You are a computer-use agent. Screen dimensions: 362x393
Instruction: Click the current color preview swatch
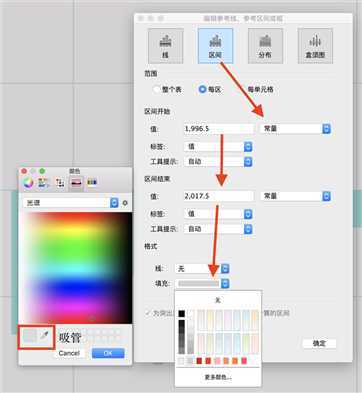pyautogui.click(x=30, y=336)
